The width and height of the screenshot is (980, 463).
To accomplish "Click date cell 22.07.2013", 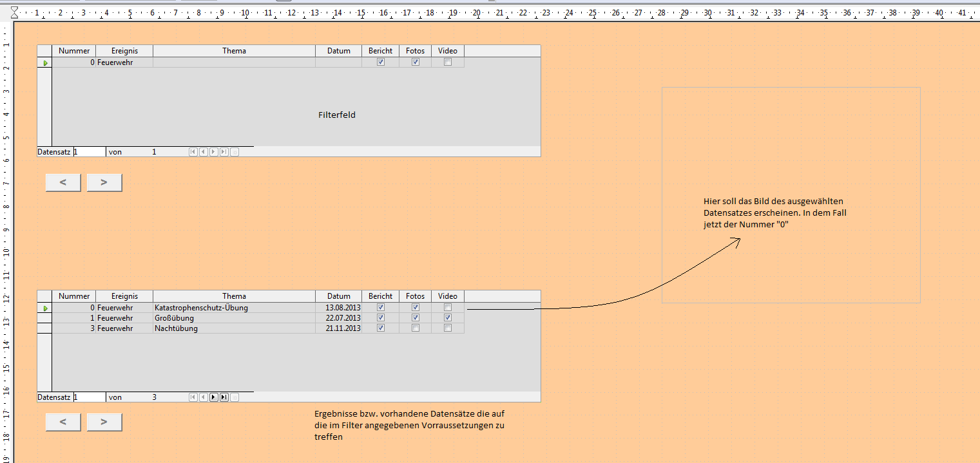I will pos(339,318).
